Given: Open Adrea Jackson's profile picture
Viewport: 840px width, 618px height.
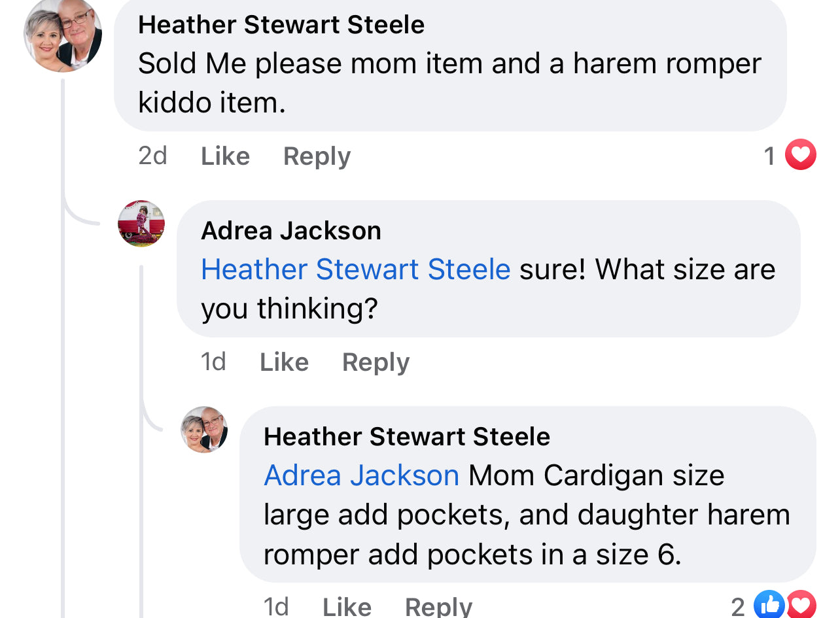Looking at the screenshot, I should (141, 224).
